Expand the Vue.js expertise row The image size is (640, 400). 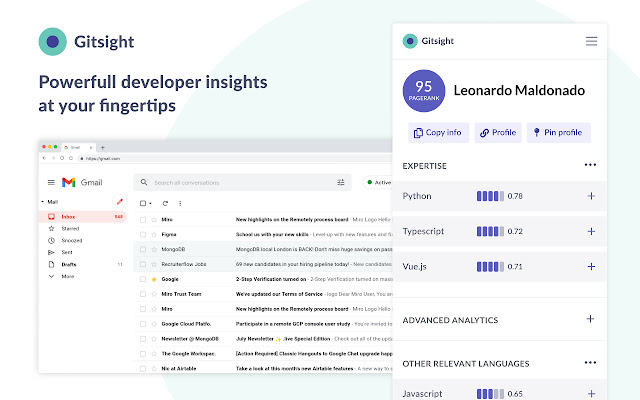click(591, 267)
